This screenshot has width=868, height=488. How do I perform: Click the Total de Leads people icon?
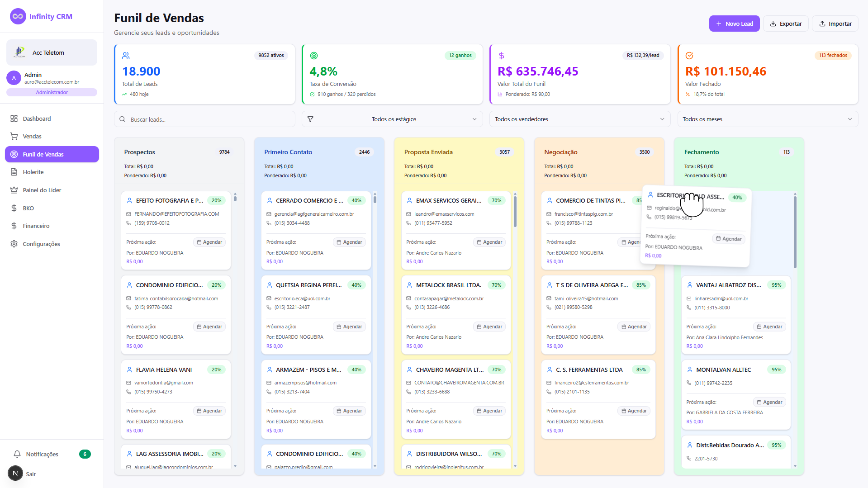[126, 56]
